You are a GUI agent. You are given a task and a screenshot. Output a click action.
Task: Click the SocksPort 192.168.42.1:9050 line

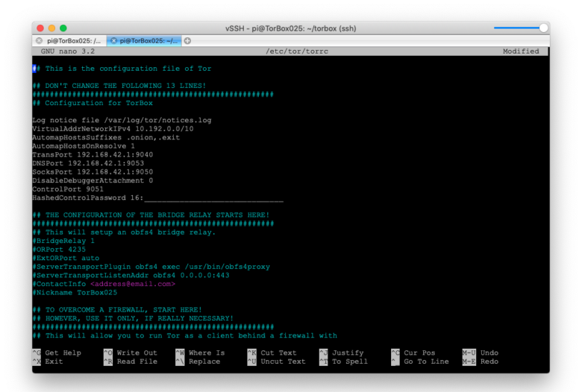[93, 171]
